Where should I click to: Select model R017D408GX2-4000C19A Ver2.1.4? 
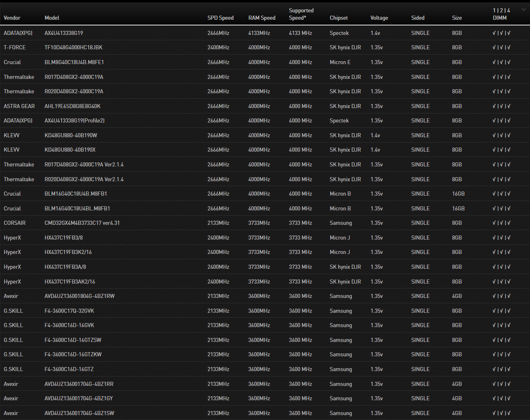[x=84, y=164]
